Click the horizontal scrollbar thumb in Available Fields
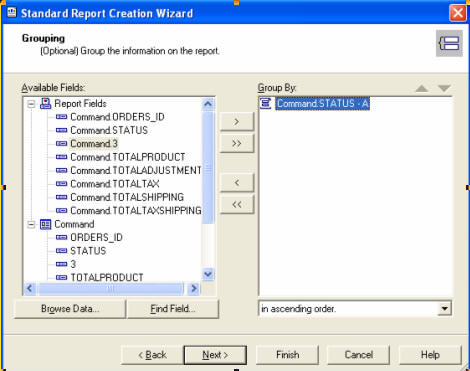 (x=111, y=288)
